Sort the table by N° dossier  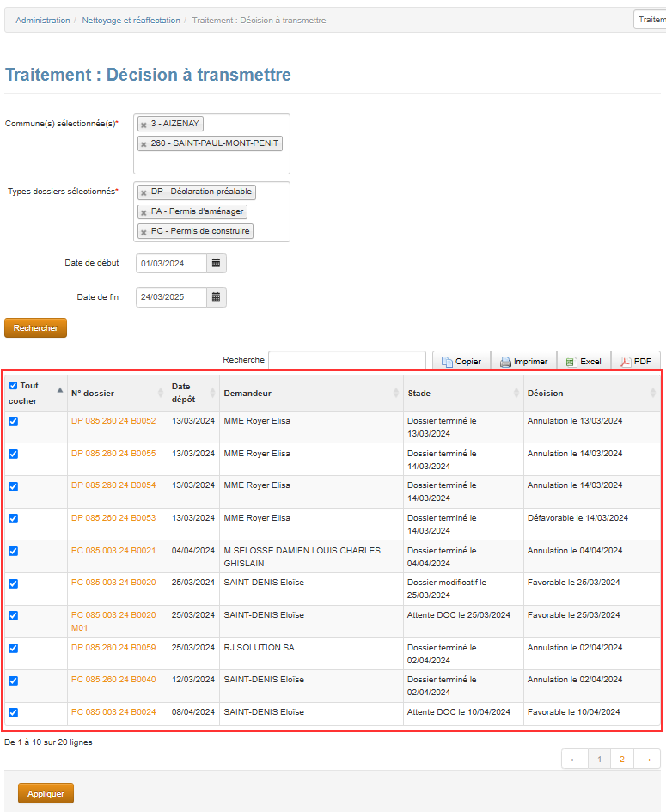[x=116, y=394]
